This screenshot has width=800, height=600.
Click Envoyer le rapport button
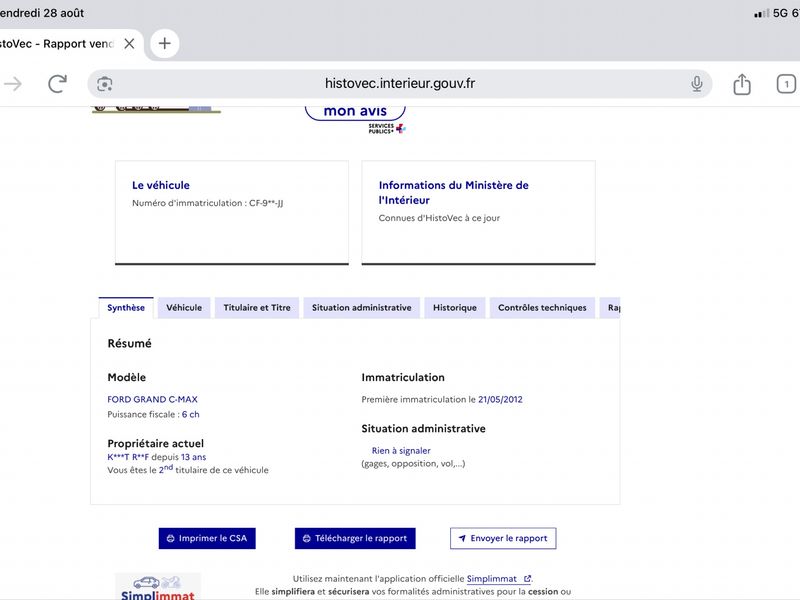click(x=503, y=538)
